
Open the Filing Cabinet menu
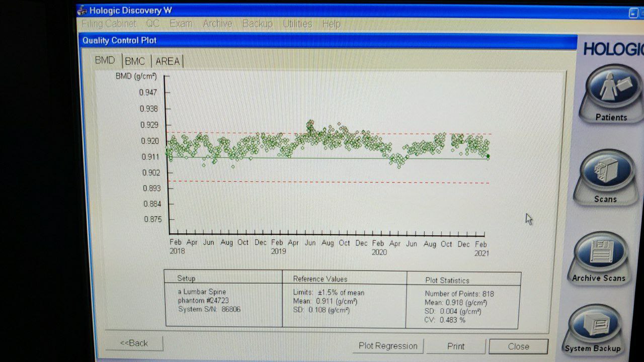[109, 24]
